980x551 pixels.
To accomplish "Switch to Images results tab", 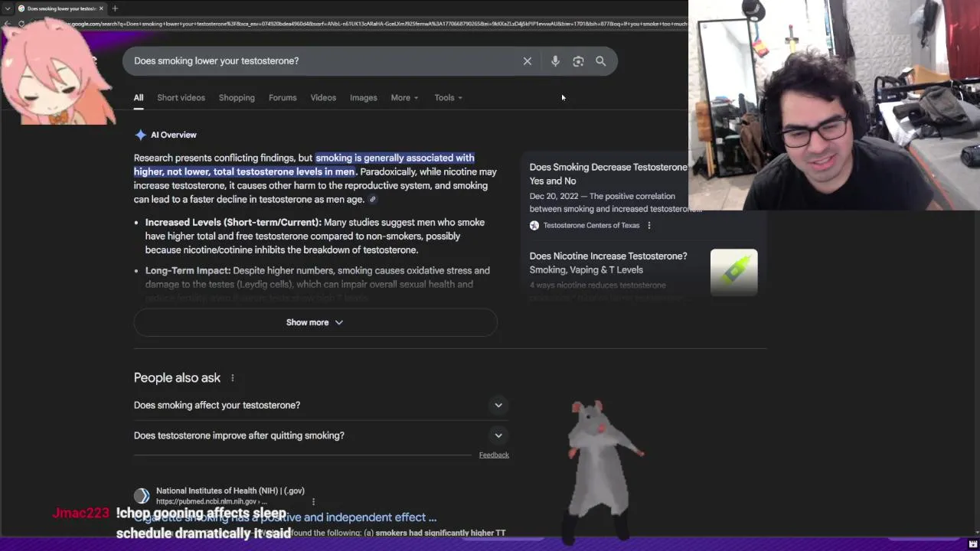I will click(364, 98).
